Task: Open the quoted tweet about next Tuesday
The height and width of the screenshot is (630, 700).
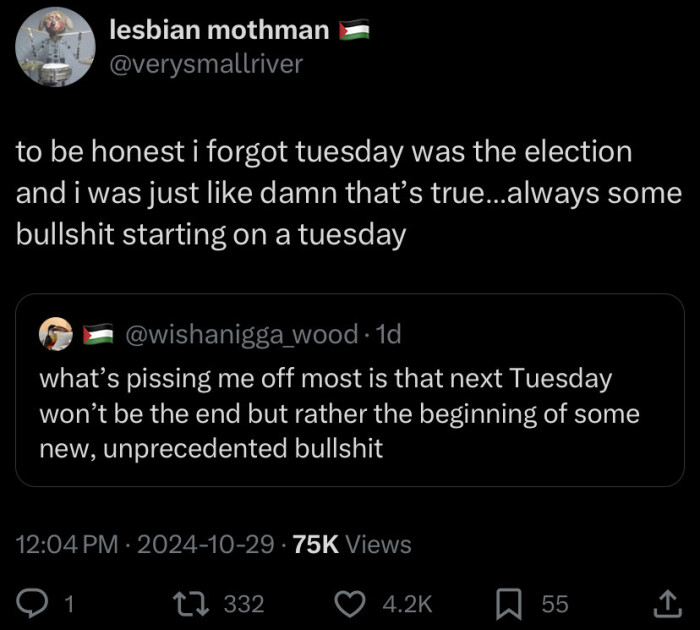Action: point(340,415)
